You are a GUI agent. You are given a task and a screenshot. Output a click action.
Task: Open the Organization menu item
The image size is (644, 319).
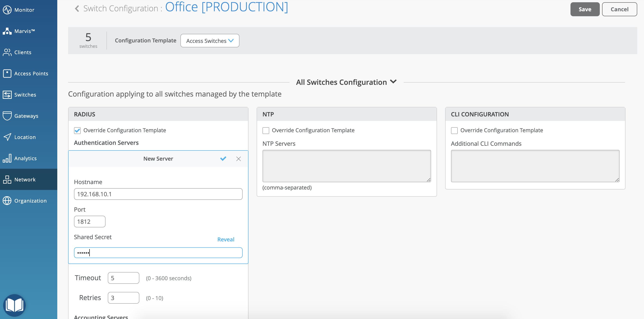[30, 201]
